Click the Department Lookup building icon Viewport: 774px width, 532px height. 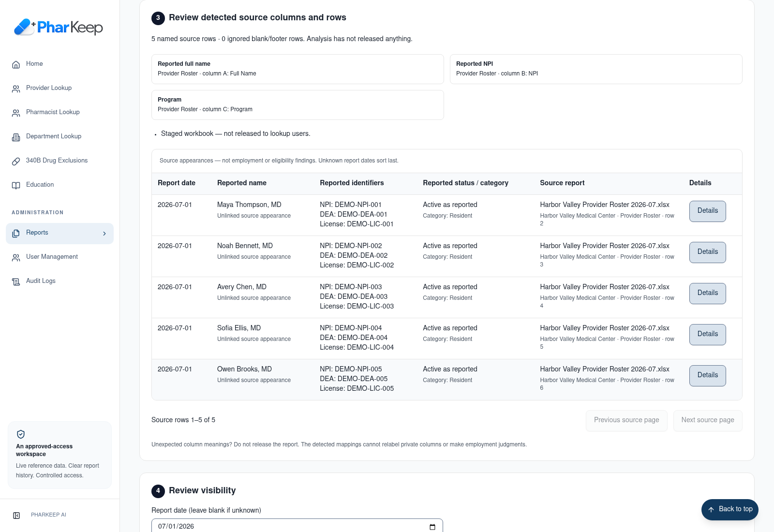coord(16,137)
